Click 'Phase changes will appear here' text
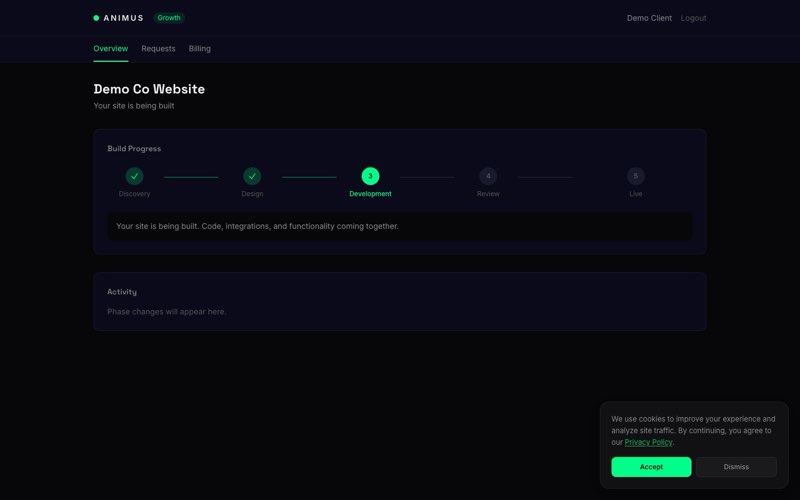This screenshot has height=500, width=800. 167,312
